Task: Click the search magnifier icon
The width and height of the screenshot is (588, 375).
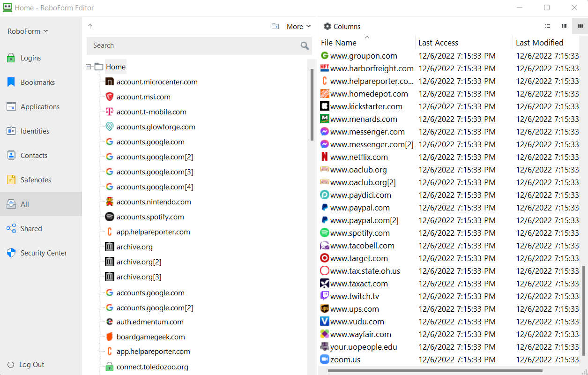Action: coord(305,45)
